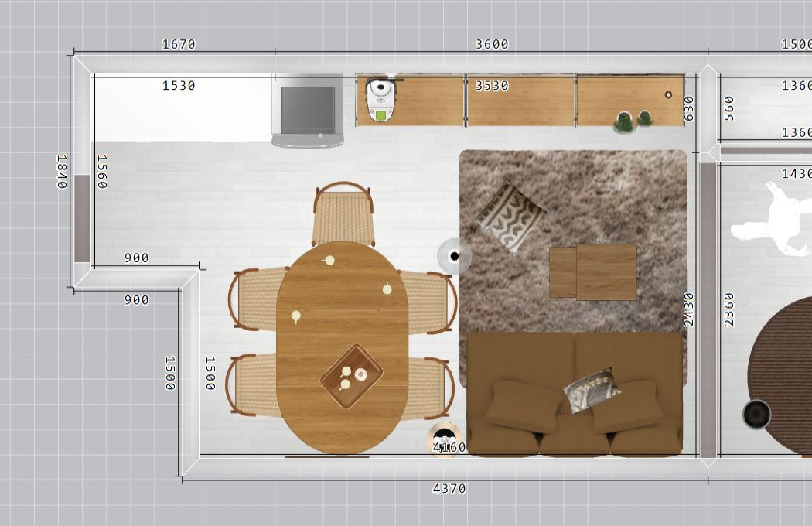Click the gray floor lamp beside rug

coord(454,256)
